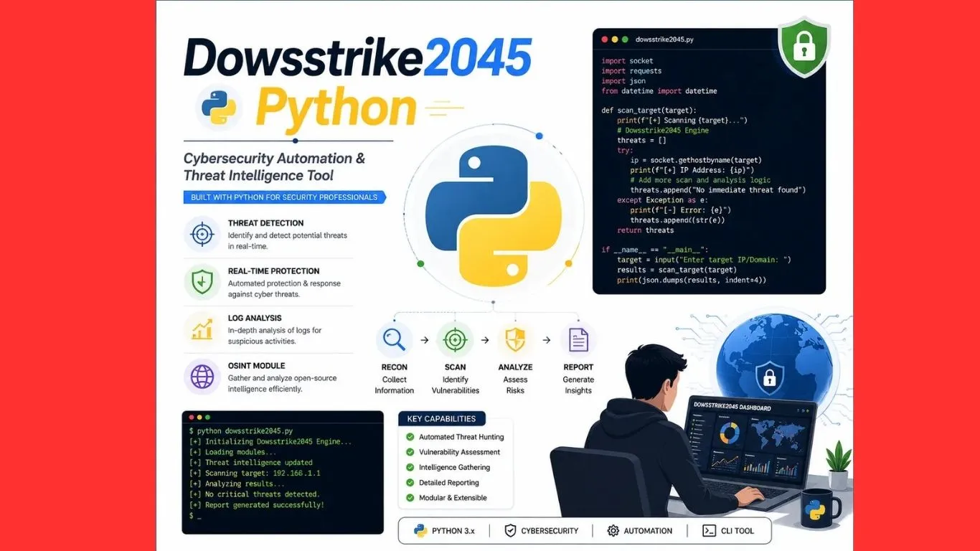Viewport: 980px width, 551px height.
Task: Click the yellow Python heading text
Action: pos(336,109)
